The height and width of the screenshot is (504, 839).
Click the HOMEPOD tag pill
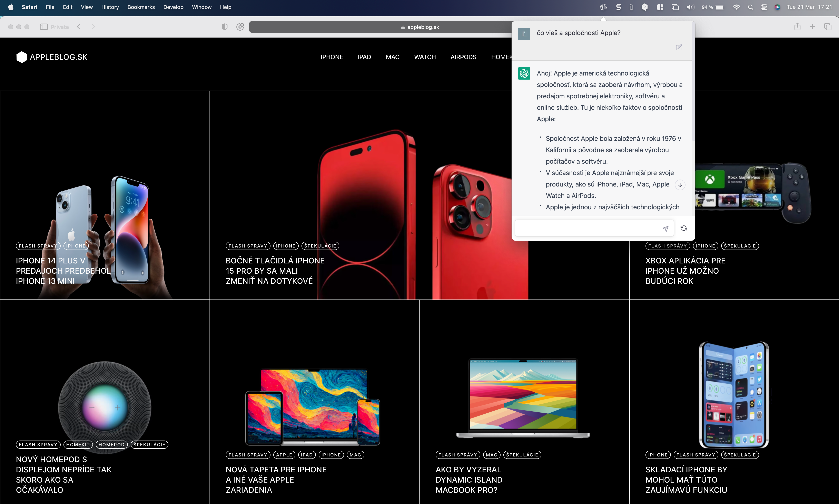click(111, 445)
